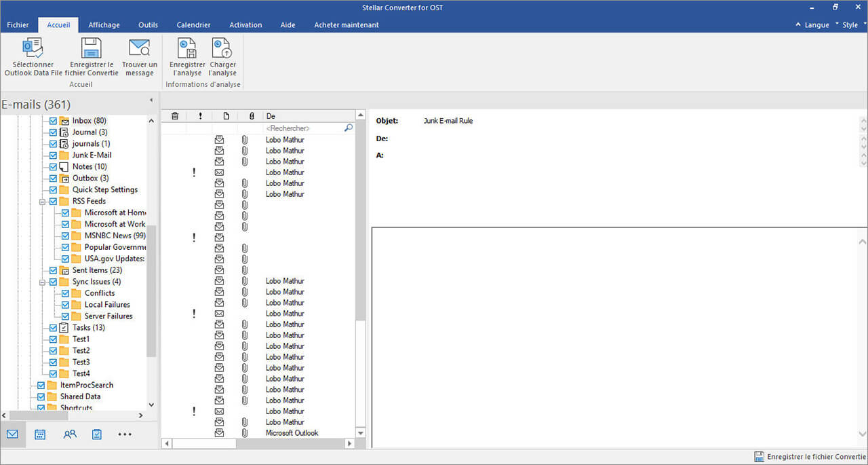Click the Sent Items folder icon
The image size is (868, 465).
[x=64, y=270]
